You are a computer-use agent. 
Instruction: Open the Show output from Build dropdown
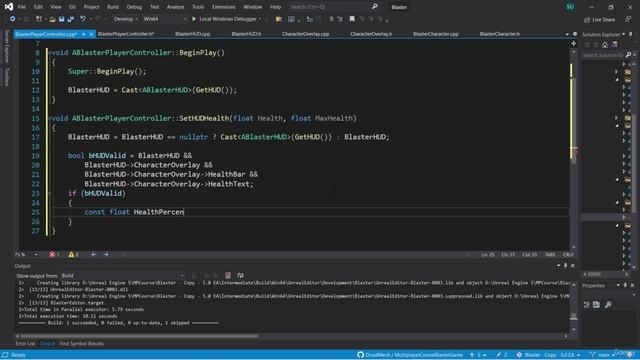pyautogui.click(x=122, y=276)
